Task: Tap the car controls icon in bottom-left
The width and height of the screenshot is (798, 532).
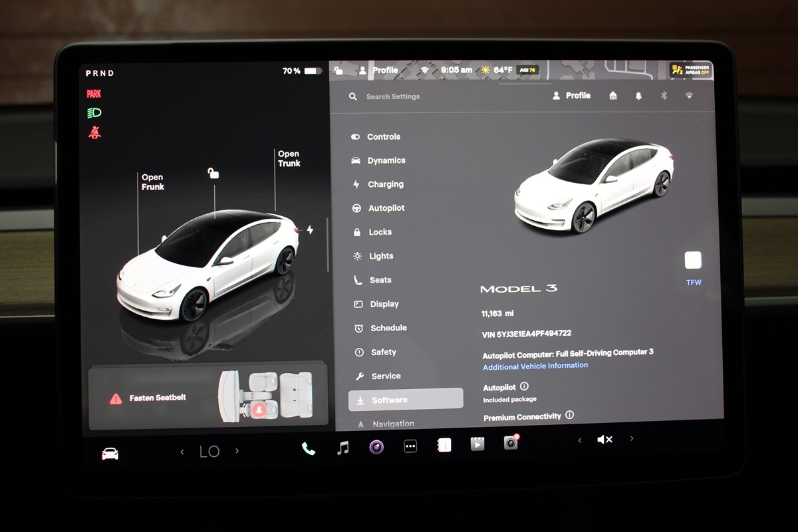Action: coord(110,454)
